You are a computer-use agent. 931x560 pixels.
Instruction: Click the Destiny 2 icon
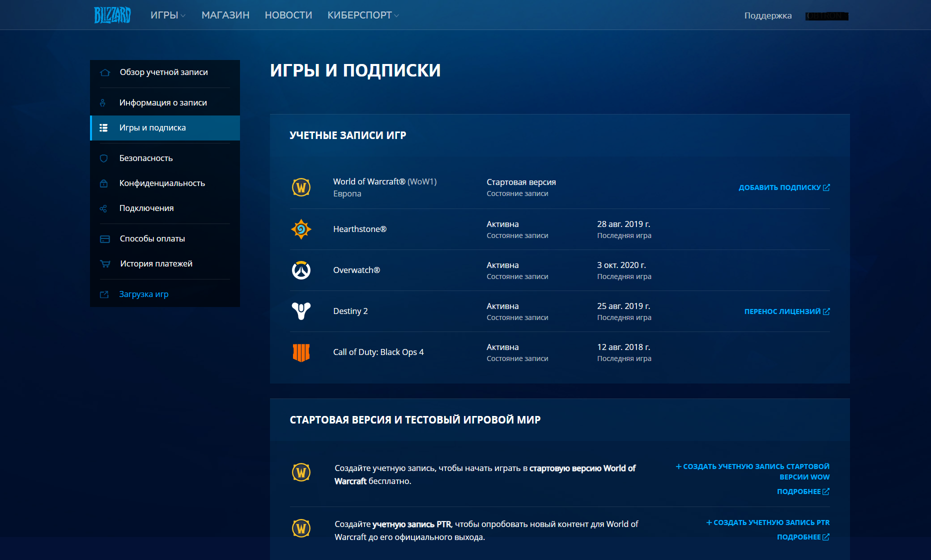point(301,311)
